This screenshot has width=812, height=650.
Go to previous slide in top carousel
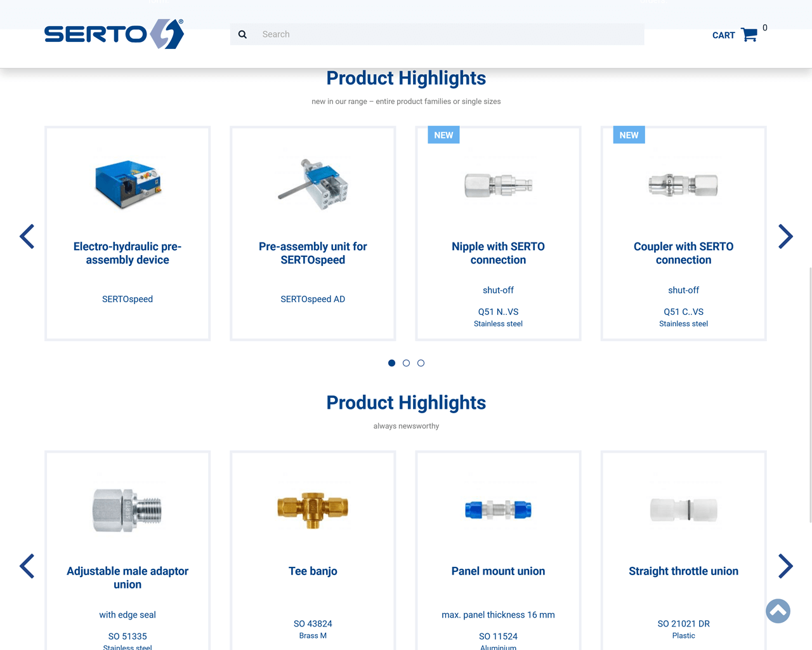click(x=27, y=236)
